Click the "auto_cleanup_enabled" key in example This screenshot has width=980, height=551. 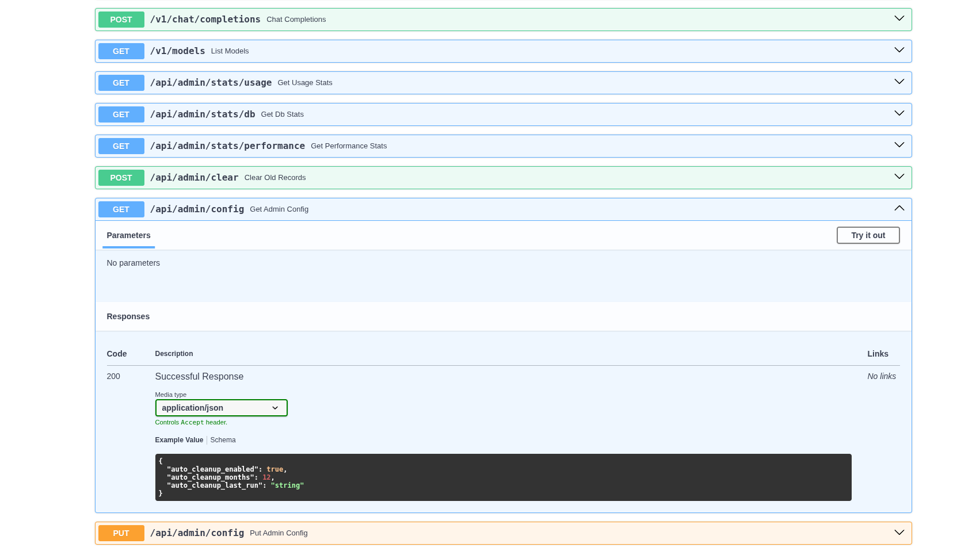[212, 469]
